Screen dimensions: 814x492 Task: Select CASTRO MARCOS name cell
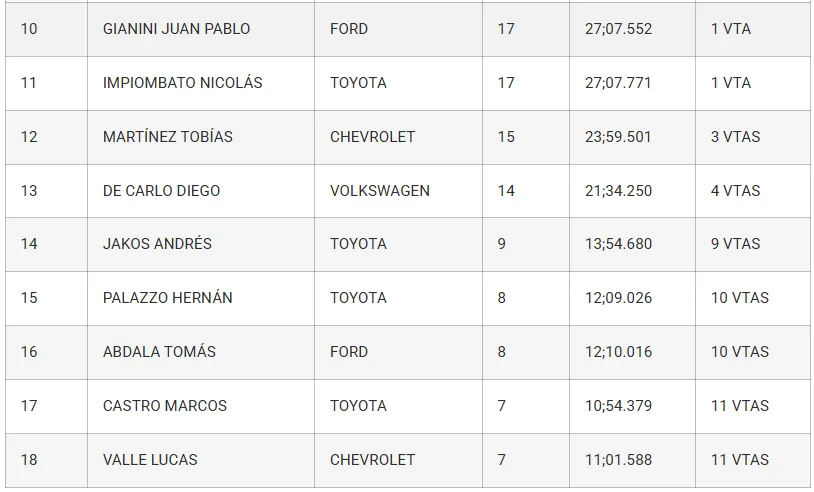point(164,406)
